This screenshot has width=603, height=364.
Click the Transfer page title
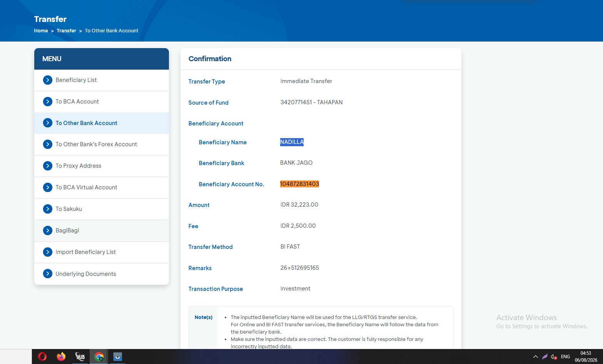(50, 19)
